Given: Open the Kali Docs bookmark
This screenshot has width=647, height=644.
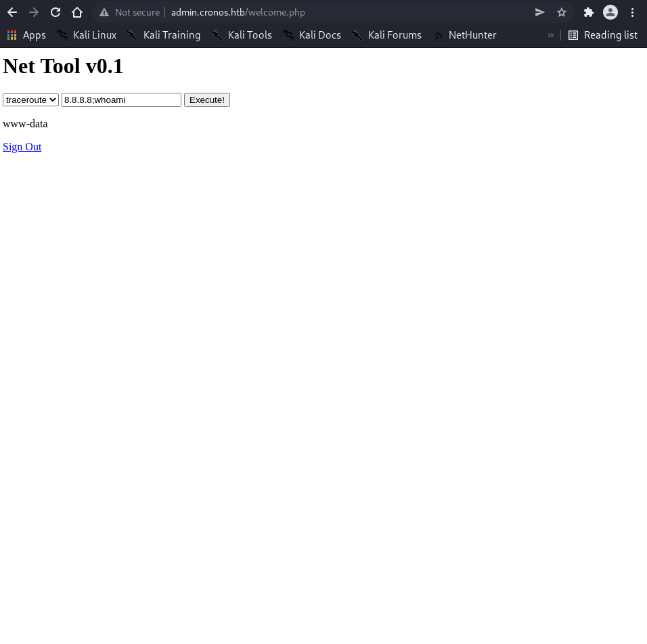Looking at the screenshot, I should [312, 35].
